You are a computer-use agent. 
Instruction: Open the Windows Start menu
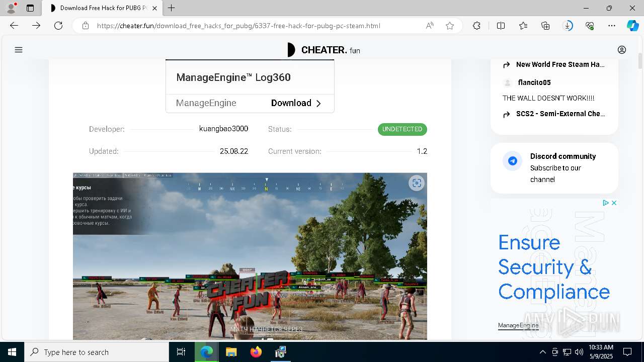click(x=12, y=352)
